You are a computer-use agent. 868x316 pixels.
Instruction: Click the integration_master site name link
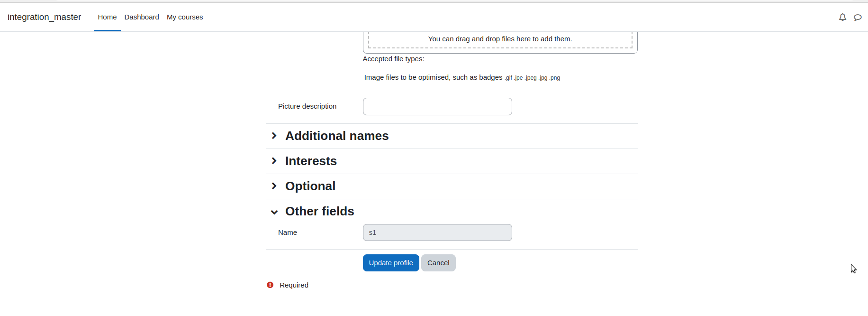tap(45, 17)
